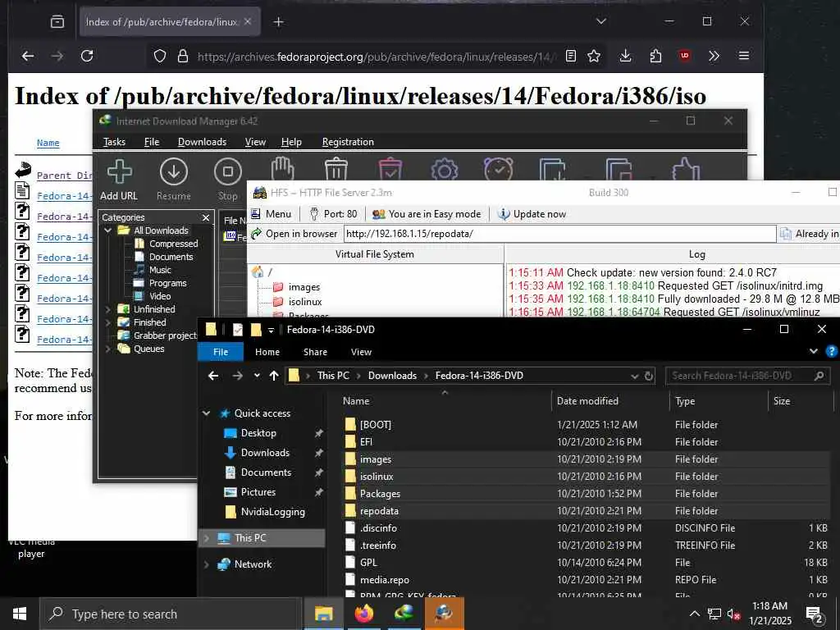Collapse Quick access in Explorer sidebar
Viewport: 840px width, 630px height.
[206, 413]
